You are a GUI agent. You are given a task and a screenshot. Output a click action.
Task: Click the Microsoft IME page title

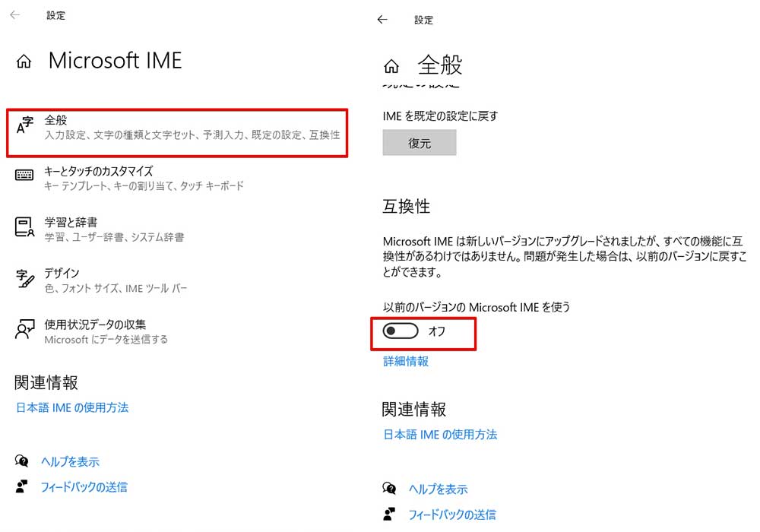click(116, 61)
